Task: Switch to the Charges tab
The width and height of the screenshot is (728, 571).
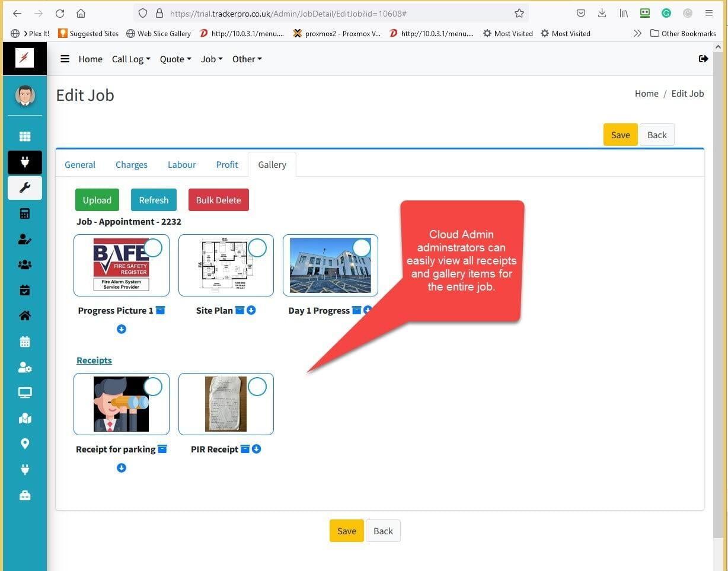Action: (x=132, y=165)
